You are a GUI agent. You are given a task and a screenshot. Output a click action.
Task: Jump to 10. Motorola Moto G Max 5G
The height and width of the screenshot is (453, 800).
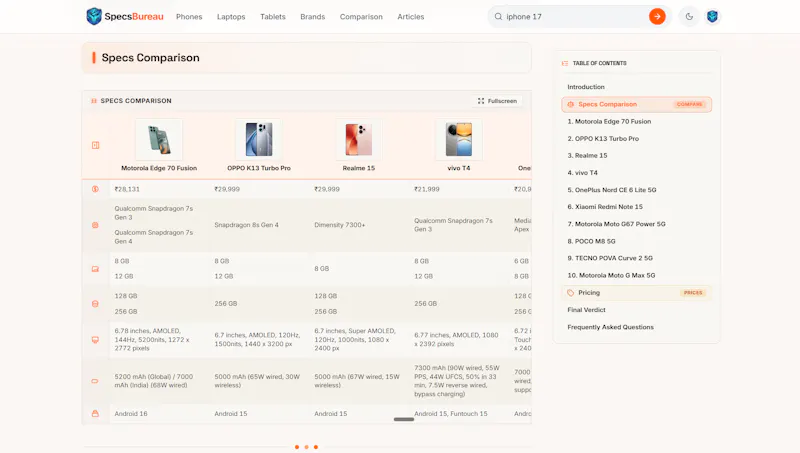[x=611, y=275]
